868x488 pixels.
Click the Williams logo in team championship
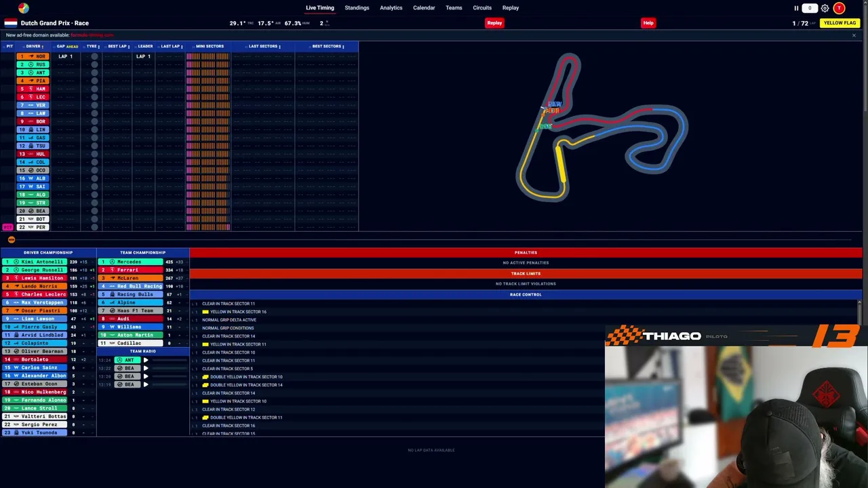(113, 327)
